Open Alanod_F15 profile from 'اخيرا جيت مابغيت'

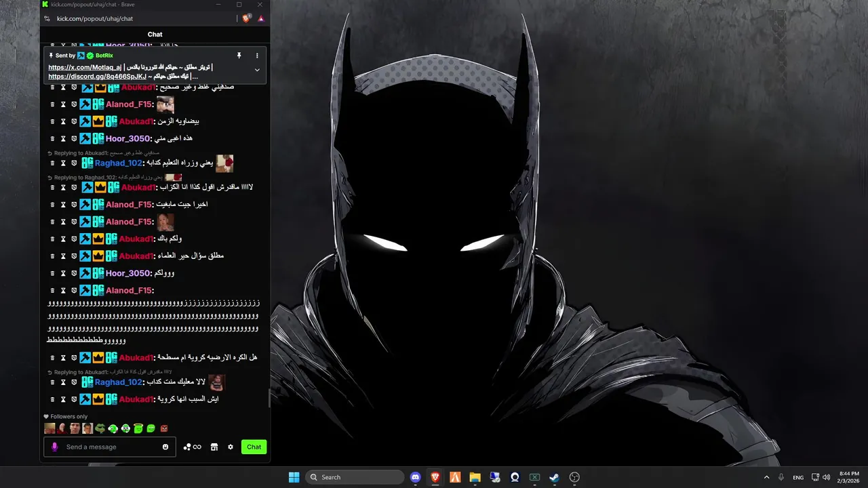tap(129, 205)
